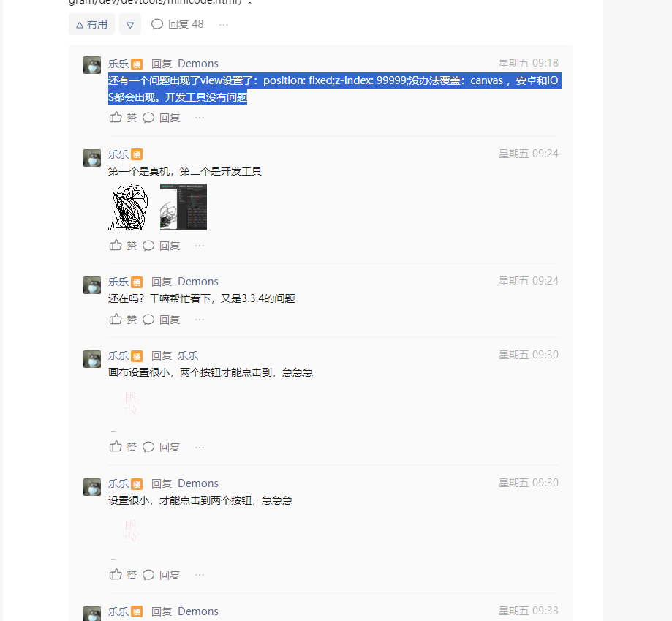This screenshot has height=621, width=672.
Task: Reply to the 还在吗 comment
Action: (161, 320)
